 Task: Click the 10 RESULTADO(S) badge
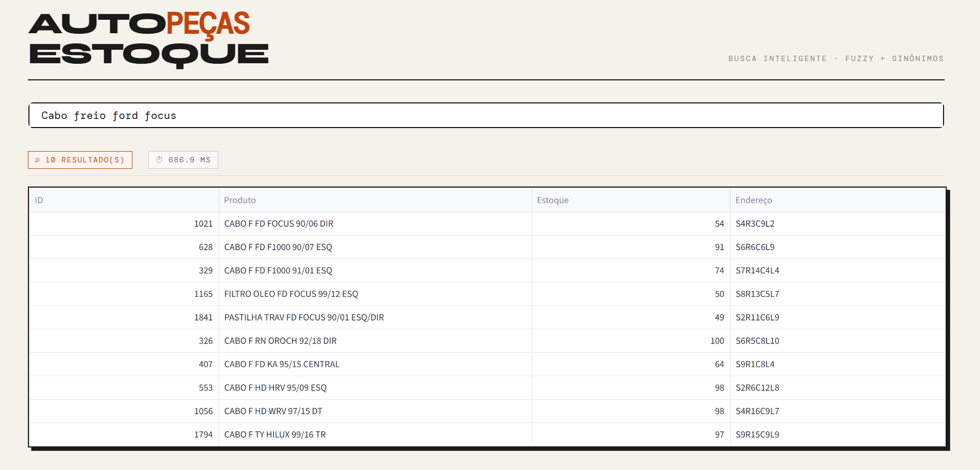(x=80, y=160)
